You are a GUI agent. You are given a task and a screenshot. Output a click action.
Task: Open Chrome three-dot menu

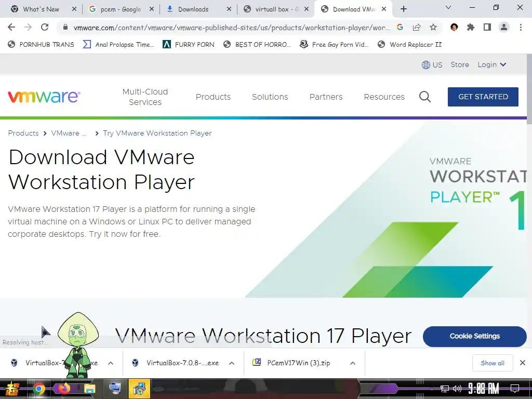point(521,27)
